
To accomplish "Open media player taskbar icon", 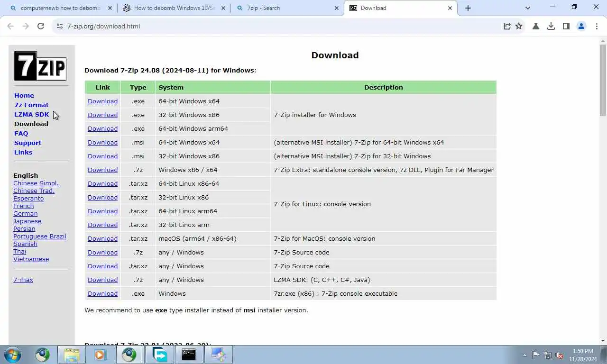I will tap(100, 355).
